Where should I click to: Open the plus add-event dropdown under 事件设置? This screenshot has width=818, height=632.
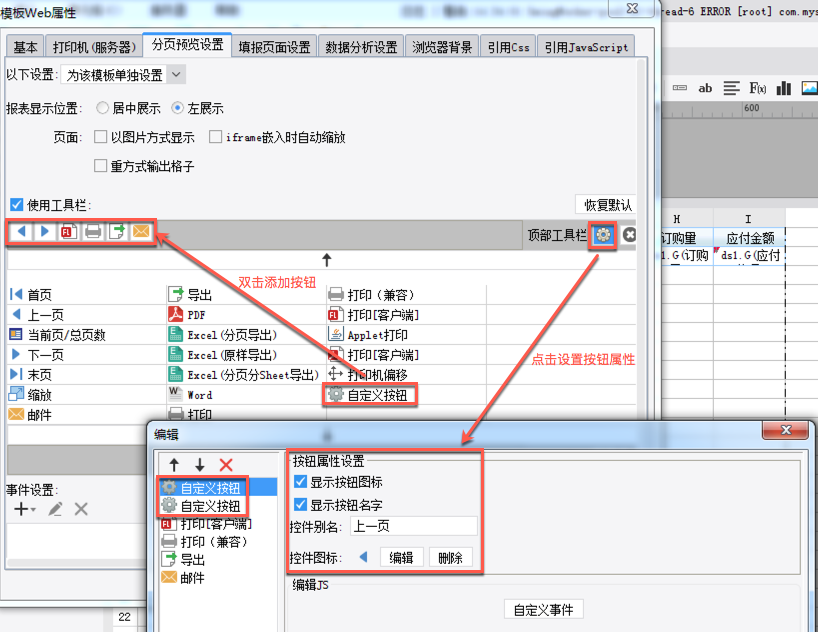[x=25, y=509]
